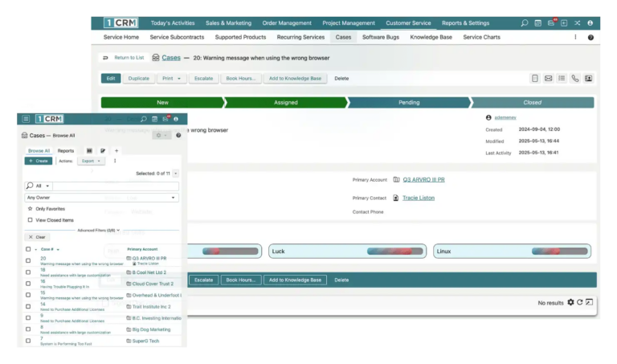
Task: Open the three-dot menu beside Service Charts
Action: (575, 37)
